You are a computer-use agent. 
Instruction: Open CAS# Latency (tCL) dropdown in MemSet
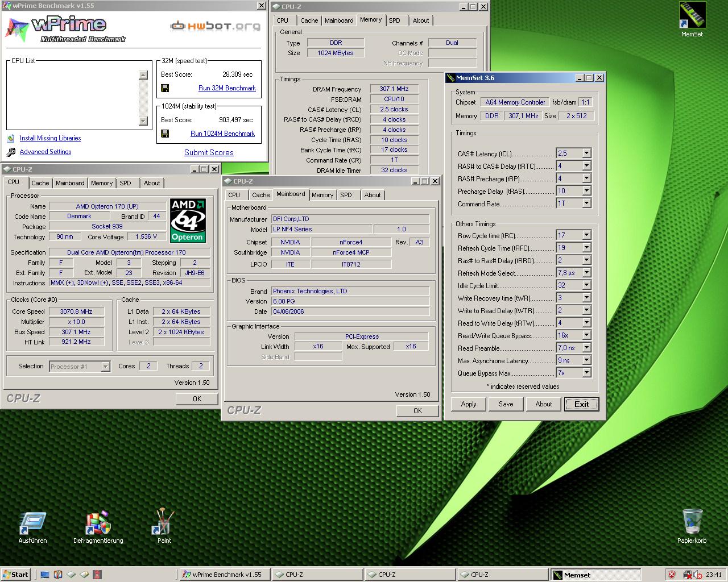point(586,153)
